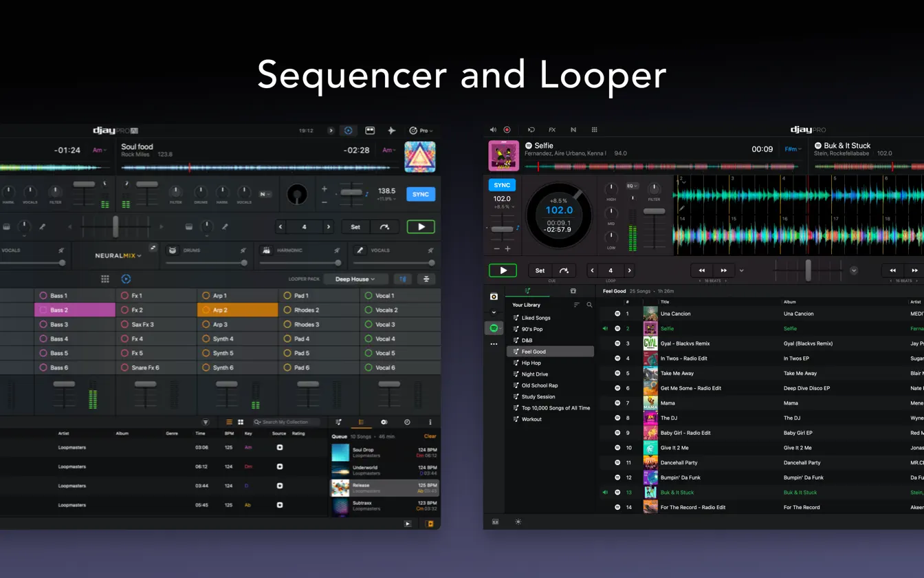The height and width of the screenshot is (578, 924).
Task: Click the Spotify source icon in the library sidebar
Action: (x=494, y=328)
